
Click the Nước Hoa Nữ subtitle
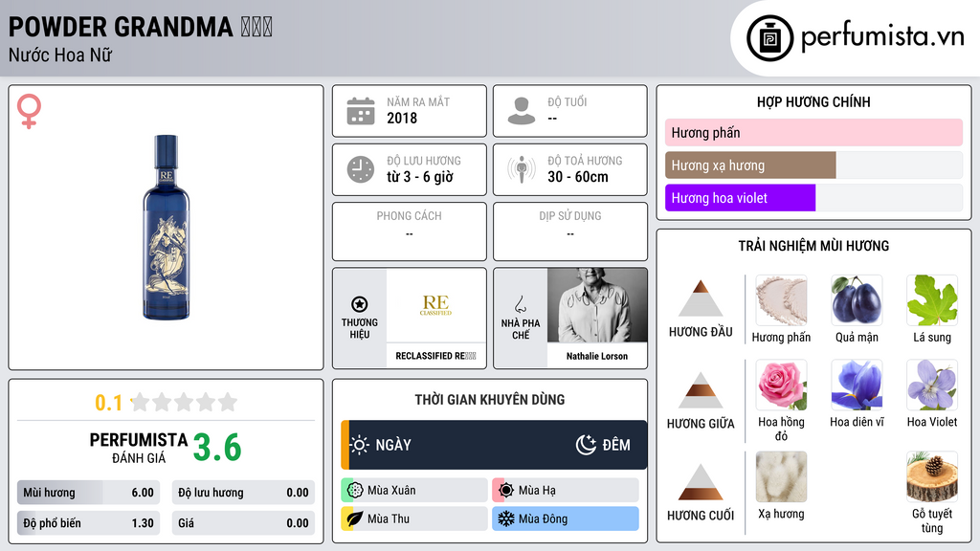point(60,55)
